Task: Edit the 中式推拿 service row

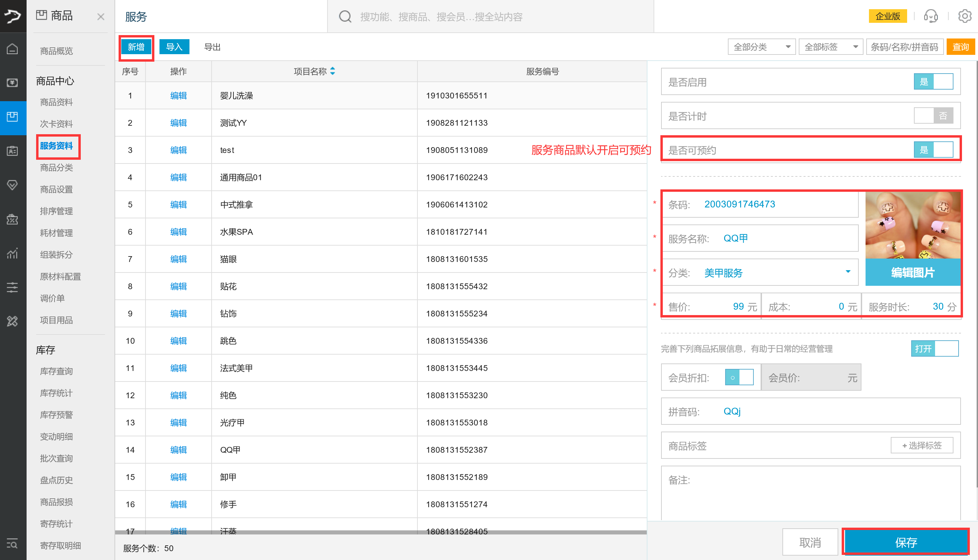Action: click(178, 205)
